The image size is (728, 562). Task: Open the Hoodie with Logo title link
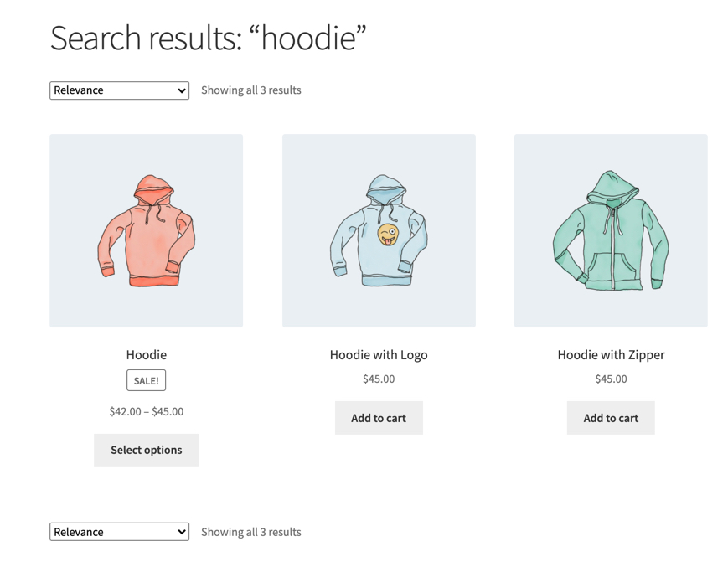pos(379,355)
